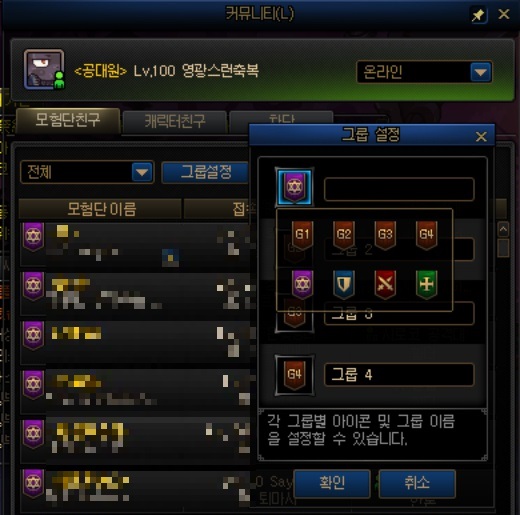Screen dimensions: 520x515
Task: Select the blue shield banner icon
Action: click(x=344, y=284)
